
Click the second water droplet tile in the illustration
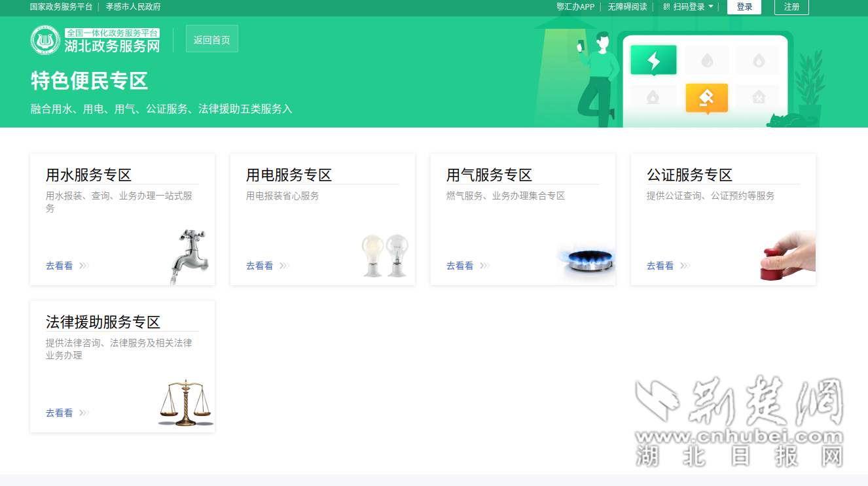point(759,60)
